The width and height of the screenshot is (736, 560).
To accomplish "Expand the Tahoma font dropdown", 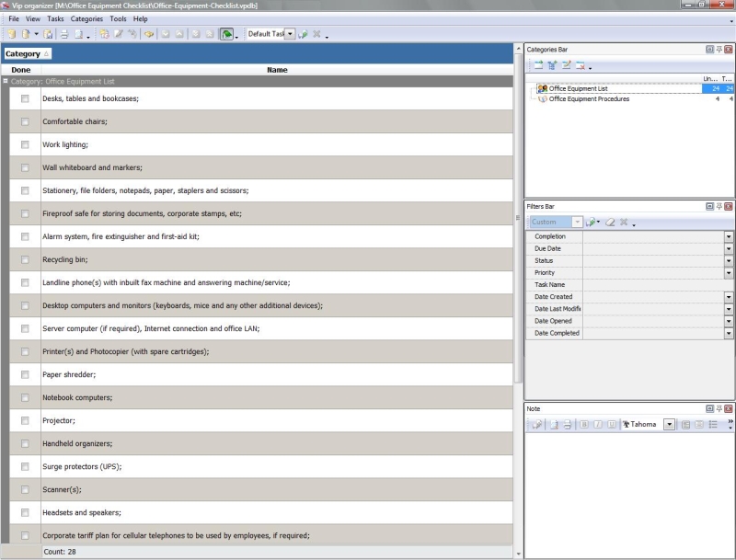I will click(669, 424).
